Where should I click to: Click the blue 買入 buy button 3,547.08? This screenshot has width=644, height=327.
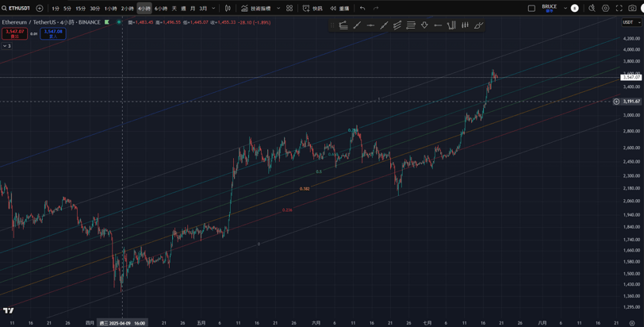click(53, 33)
